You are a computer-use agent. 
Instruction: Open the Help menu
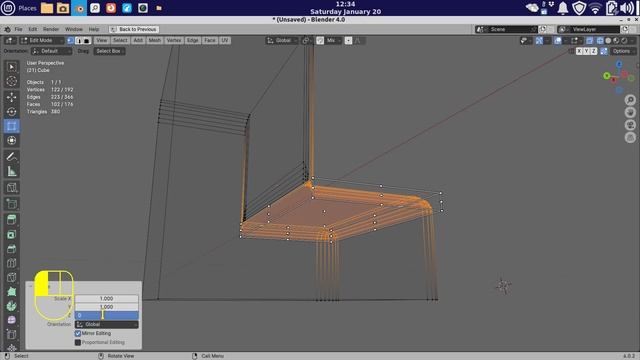(94, 29)
